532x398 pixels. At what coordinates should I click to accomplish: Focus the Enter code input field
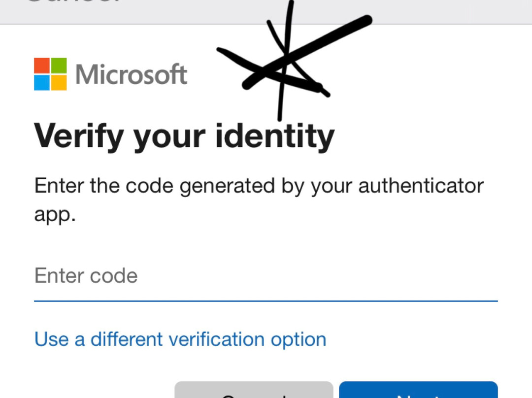coord(266,276)
